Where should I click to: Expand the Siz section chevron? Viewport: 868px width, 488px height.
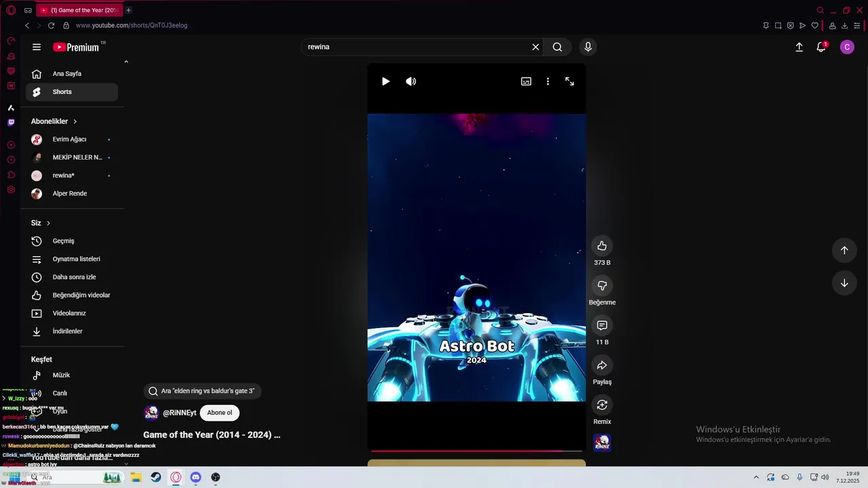coord(49,223)
